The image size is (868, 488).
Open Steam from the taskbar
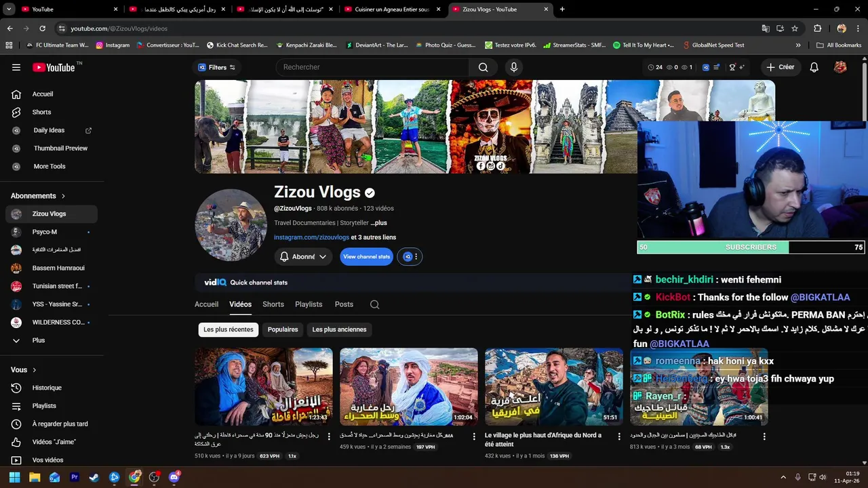click(94, 477)
